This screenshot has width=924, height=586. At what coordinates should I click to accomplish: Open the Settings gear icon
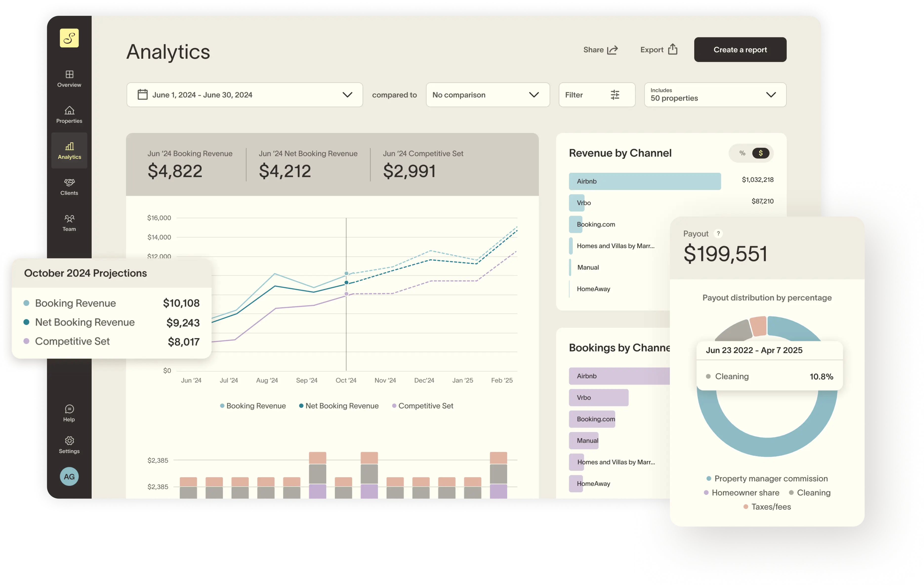[69, 440]
